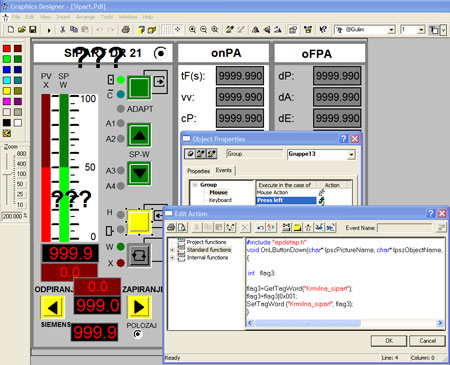Zoom in with the magnifier plus icon

click(x=192, y=30)
